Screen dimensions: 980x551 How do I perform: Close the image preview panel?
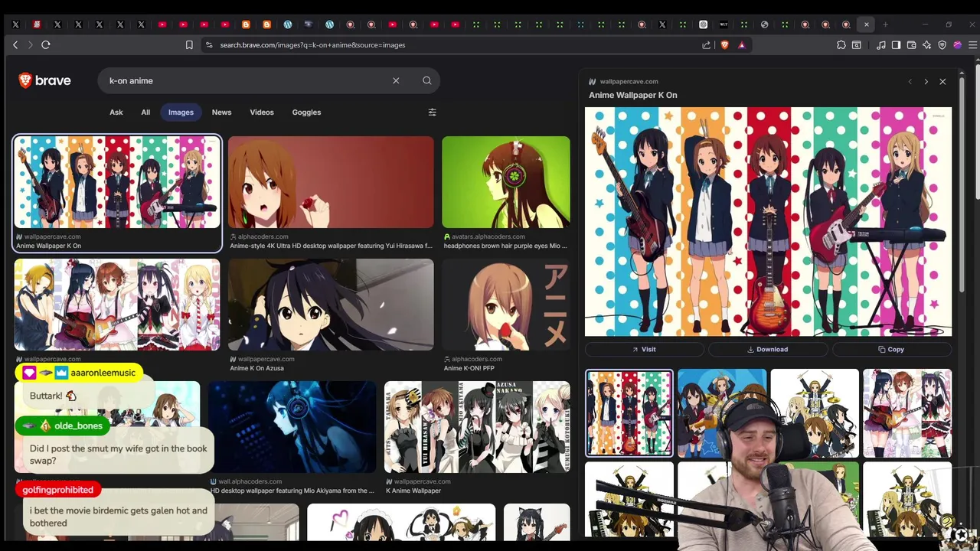(942, 81)
